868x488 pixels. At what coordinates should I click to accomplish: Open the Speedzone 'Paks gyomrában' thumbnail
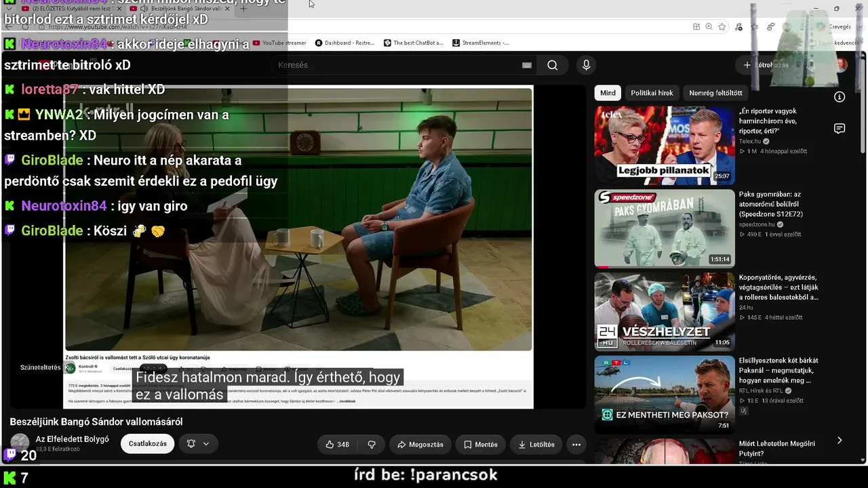[x=665, y=228]
